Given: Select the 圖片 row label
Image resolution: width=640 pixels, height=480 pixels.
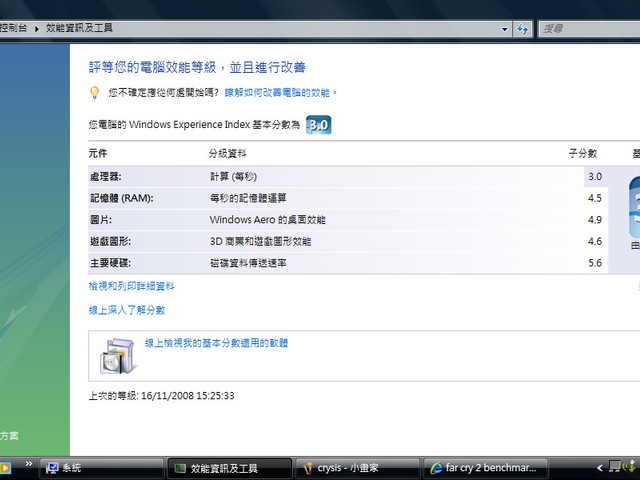Looking at the screenshot, I should [x=100, y=220].
